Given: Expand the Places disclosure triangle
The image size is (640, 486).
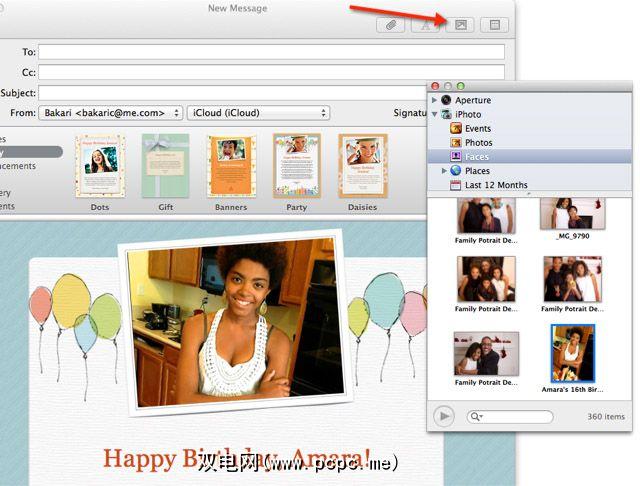Looking at the screenshot, I should coord(443,171).
